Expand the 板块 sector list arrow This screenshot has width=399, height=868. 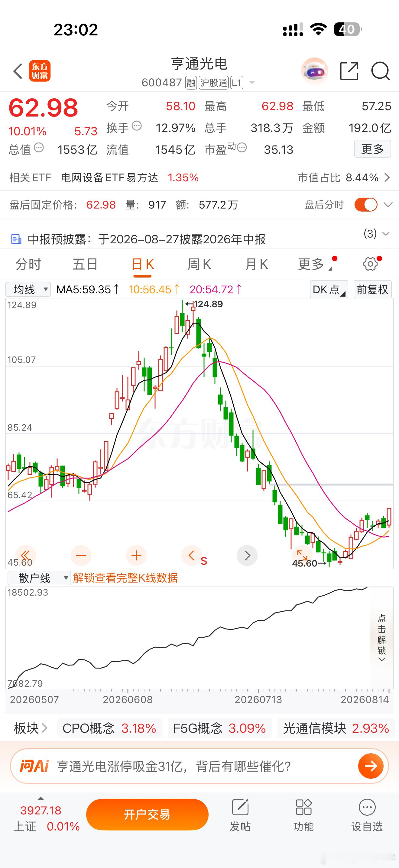click(44, 728)
